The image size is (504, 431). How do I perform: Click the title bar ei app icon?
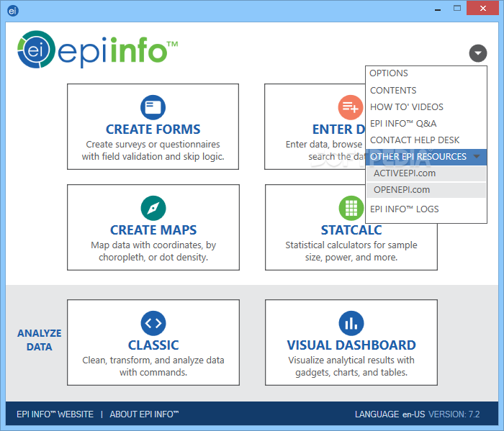coord(13,11)
